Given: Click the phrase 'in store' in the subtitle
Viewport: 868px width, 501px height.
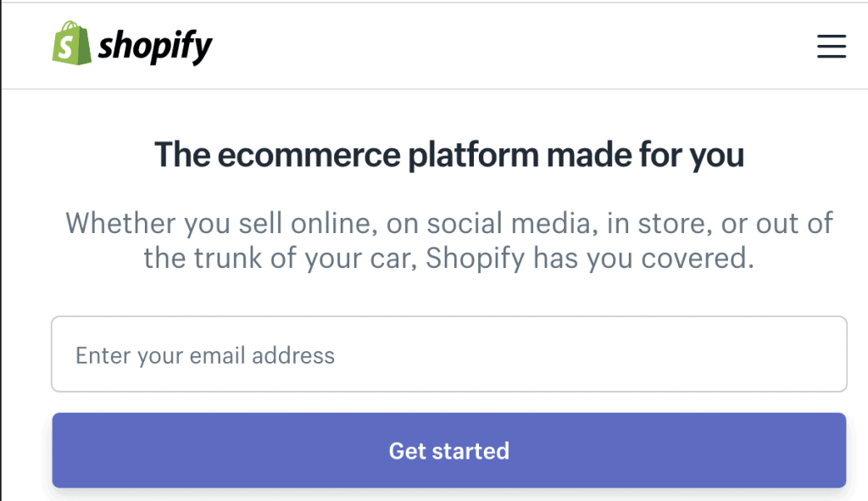Looking at the screenshot, I should click(x=654, y=224).
